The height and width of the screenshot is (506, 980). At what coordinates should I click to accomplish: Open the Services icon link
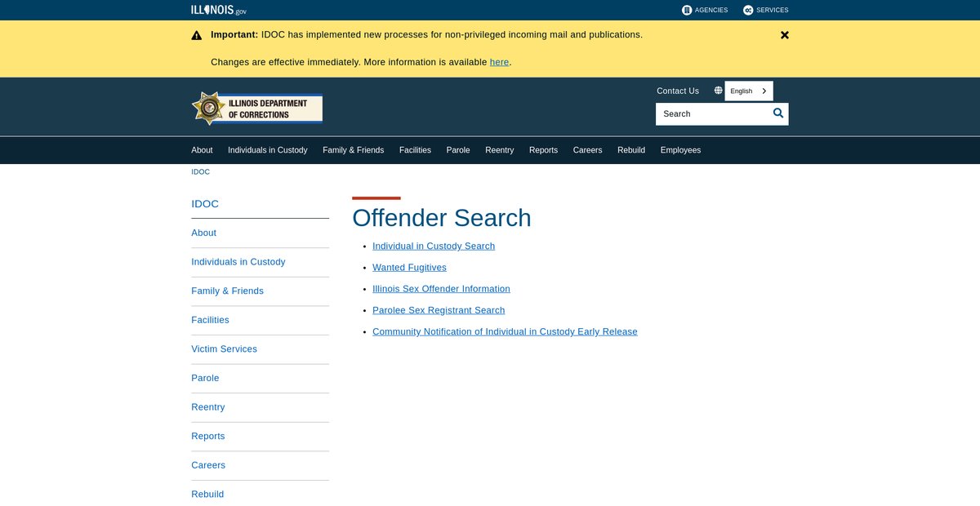click(765, 10)
